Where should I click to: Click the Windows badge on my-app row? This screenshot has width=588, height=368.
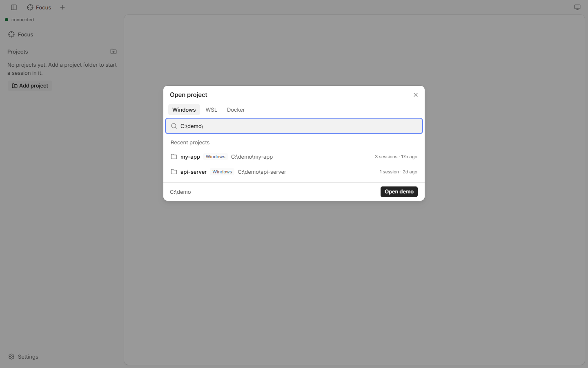(x=216, y=157)
